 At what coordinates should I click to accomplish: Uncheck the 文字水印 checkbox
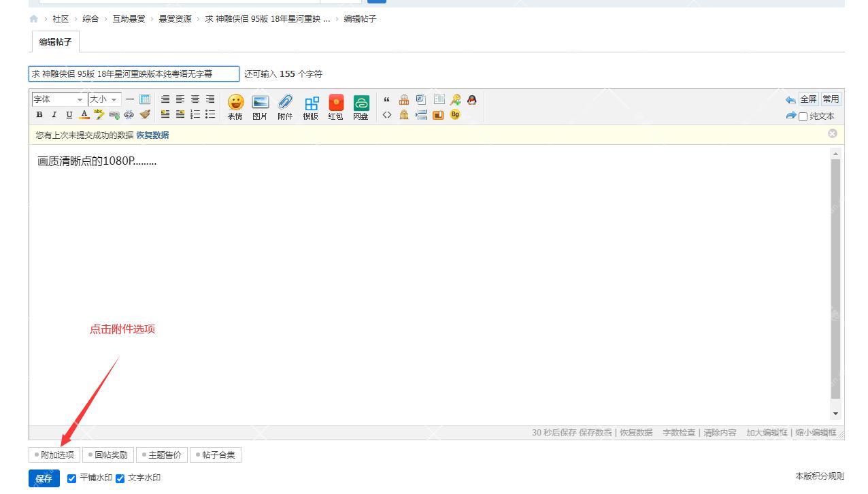coord(120,478)
